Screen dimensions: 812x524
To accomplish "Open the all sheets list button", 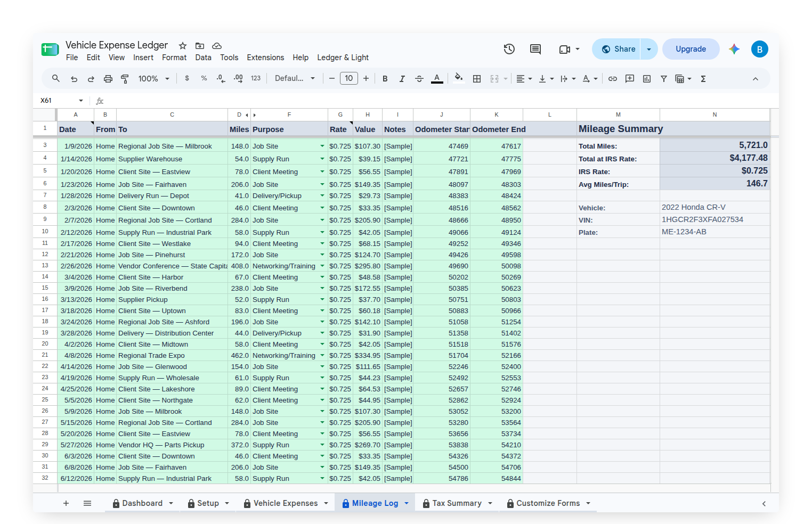I will pyautogui.click(x=87, y=503).
